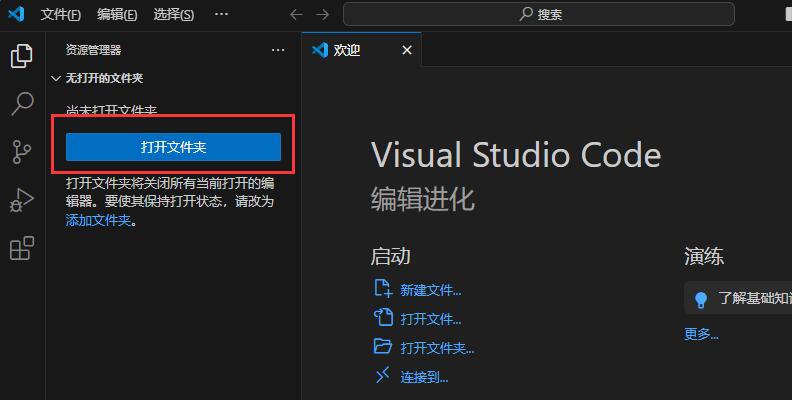Open the Explorer panel more actions (…)
The image size is (792, 400).
pyautogui.click(x=278, y=49)
